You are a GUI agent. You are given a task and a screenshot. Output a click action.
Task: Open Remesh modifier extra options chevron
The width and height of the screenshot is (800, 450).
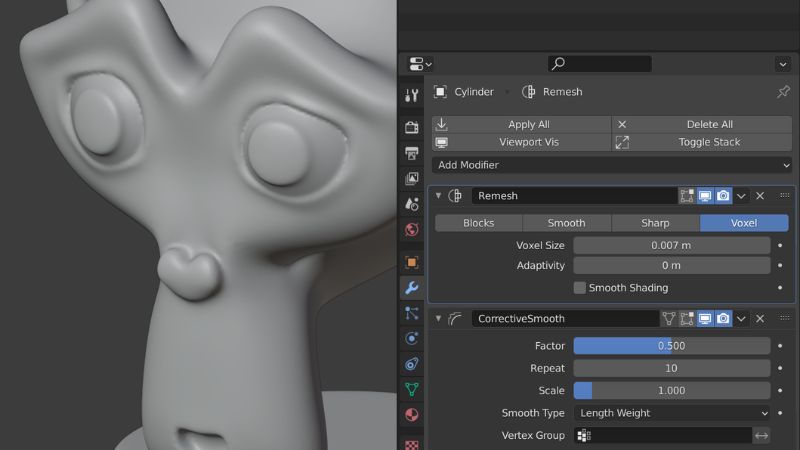741,196
